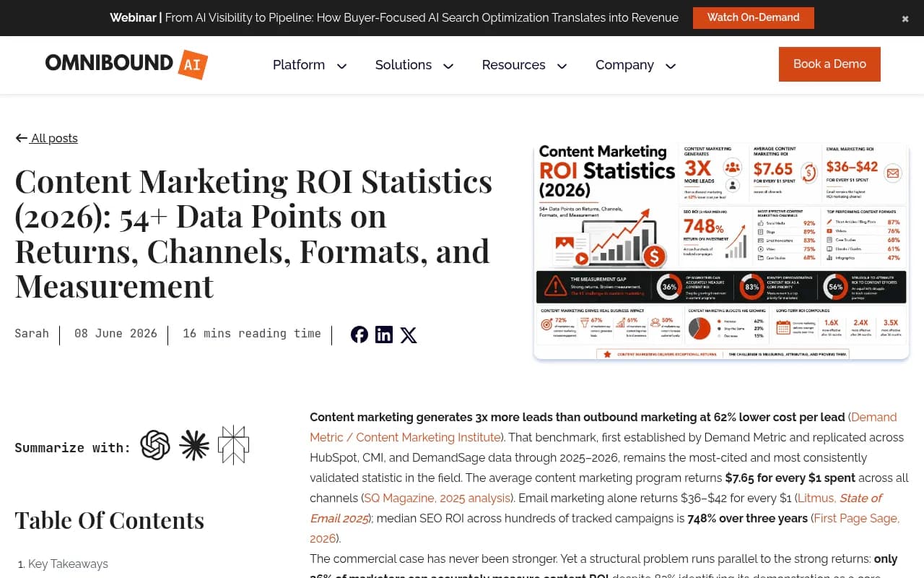Click the Summarize with: label
This screenshot has height=578, width=924.
point(73,447)
